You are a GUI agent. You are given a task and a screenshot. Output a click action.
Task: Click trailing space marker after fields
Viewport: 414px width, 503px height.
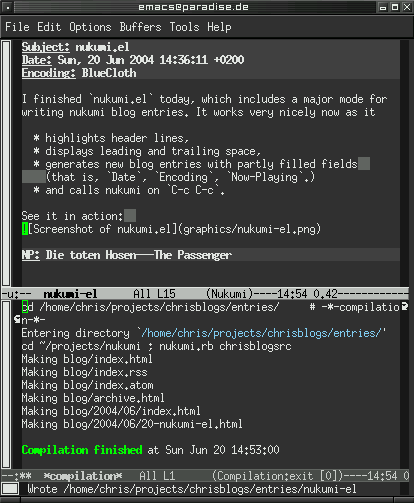click(364, 164)
